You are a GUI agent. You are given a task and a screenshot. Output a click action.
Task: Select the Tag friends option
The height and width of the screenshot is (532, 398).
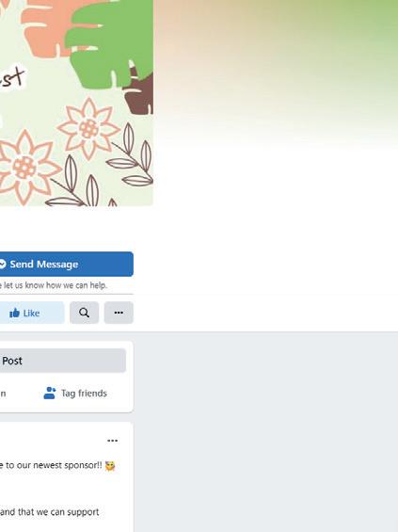pyautogui.click(x=75, y=393)
